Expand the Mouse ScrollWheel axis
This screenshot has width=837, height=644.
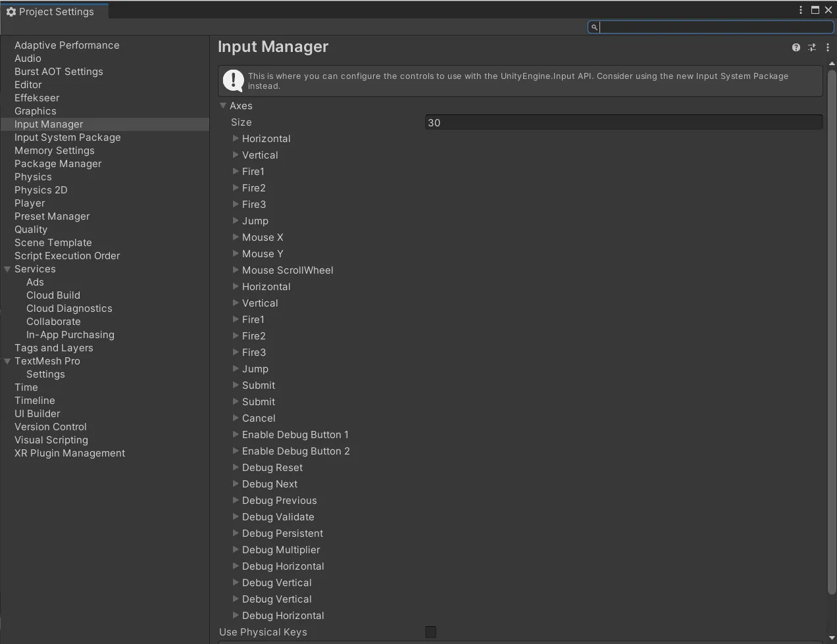tap(236, 270)
